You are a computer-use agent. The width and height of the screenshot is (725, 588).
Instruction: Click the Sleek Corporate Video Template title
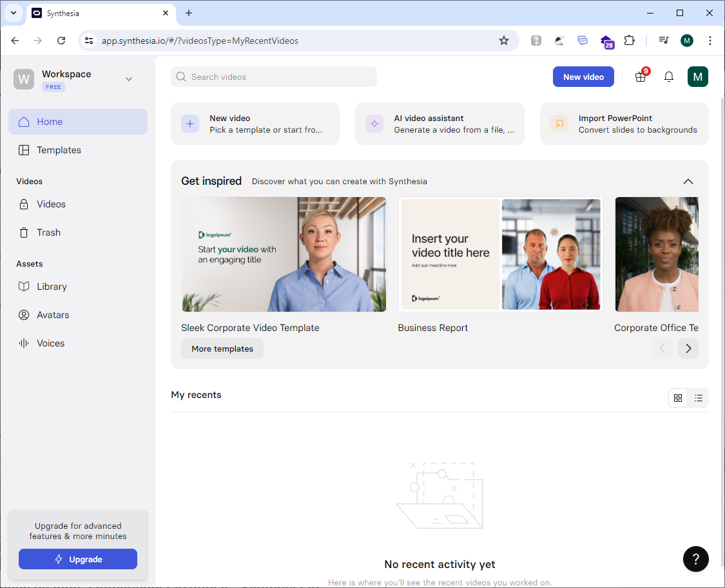250,327
